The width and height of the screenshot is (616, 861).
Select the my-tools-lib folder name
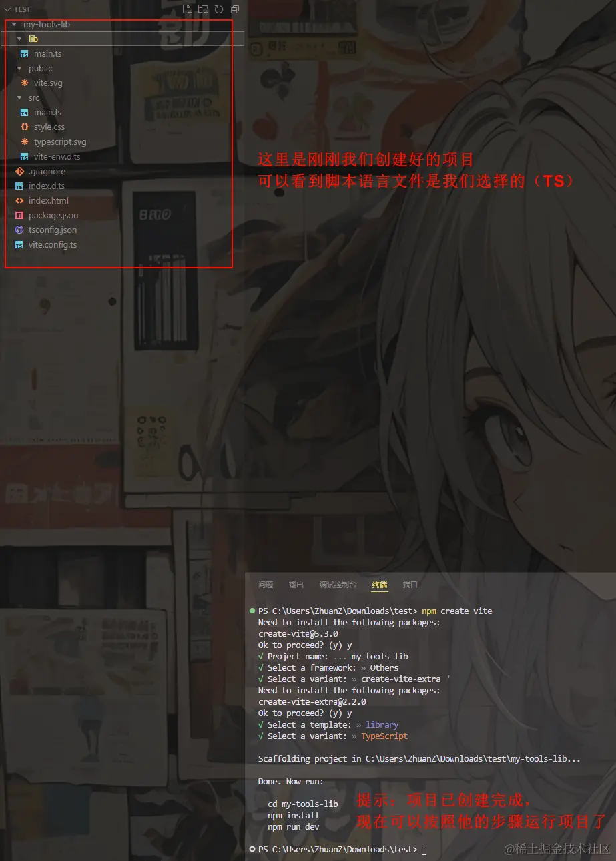point(47,25)
